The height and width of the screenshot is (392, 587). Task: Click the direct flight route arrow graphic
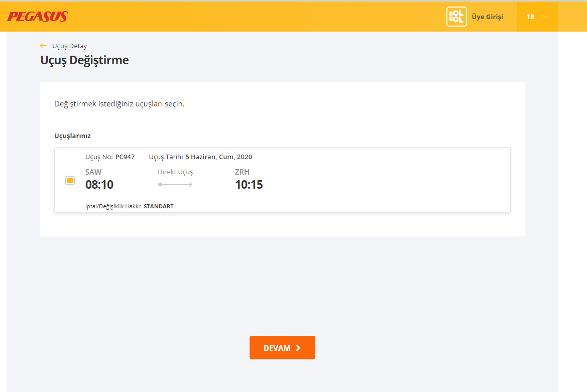[175, 184]
